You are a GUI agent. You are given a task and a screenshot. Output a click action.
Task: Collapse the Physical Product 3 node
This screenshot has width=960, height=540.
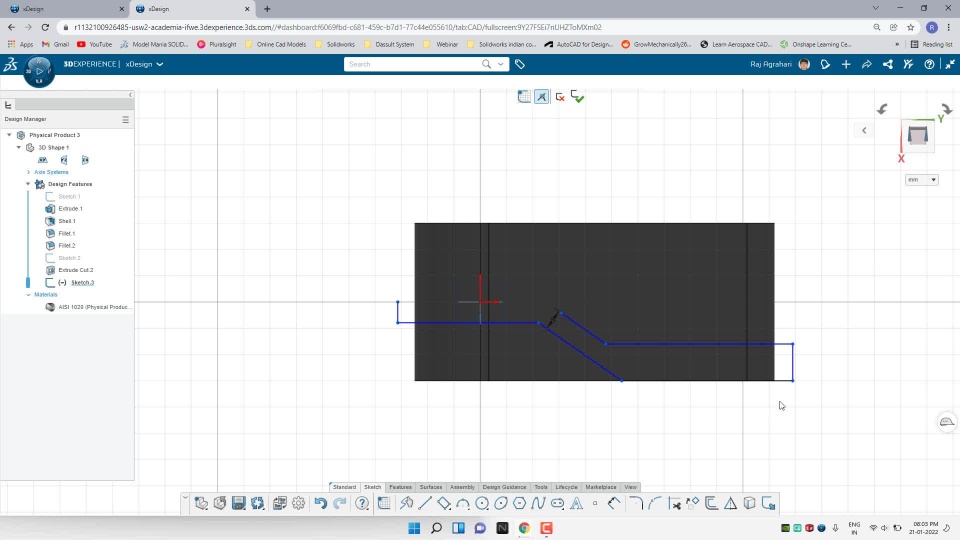coord(9,135)
